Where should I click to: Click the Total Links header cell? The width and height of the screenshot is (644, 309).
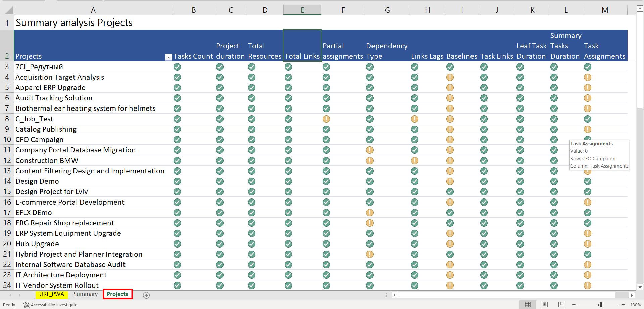point(302,46)
